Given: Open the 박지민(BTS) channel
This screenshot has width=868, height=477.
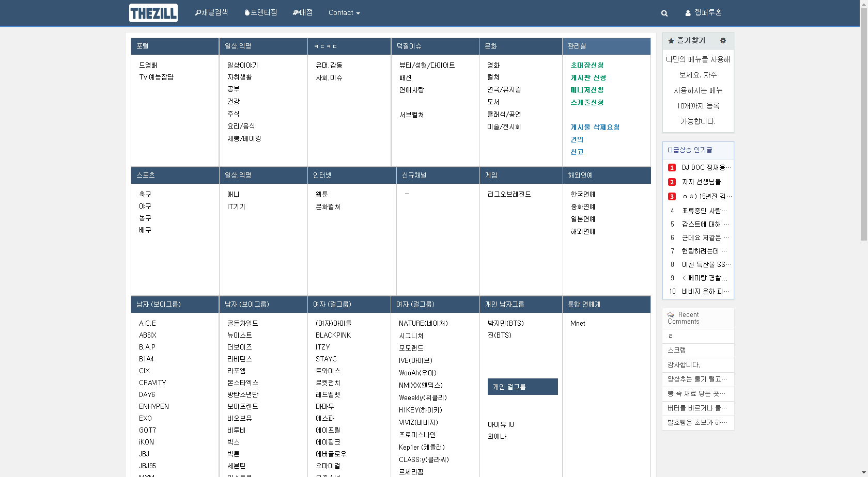Looking at the screenshot, I should [x=506, y=323].
